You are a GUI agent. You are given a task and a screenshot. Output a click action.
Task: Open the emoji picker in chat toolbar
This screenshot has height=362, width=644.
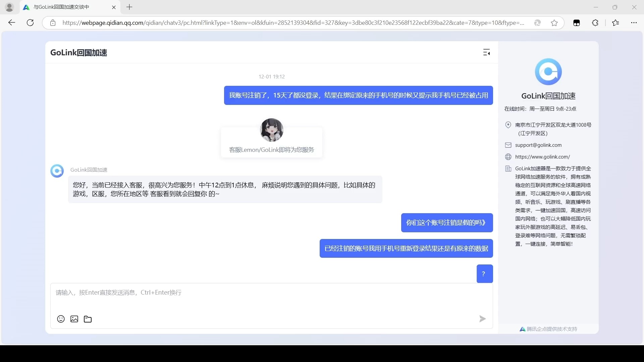[x=61, y=319]
